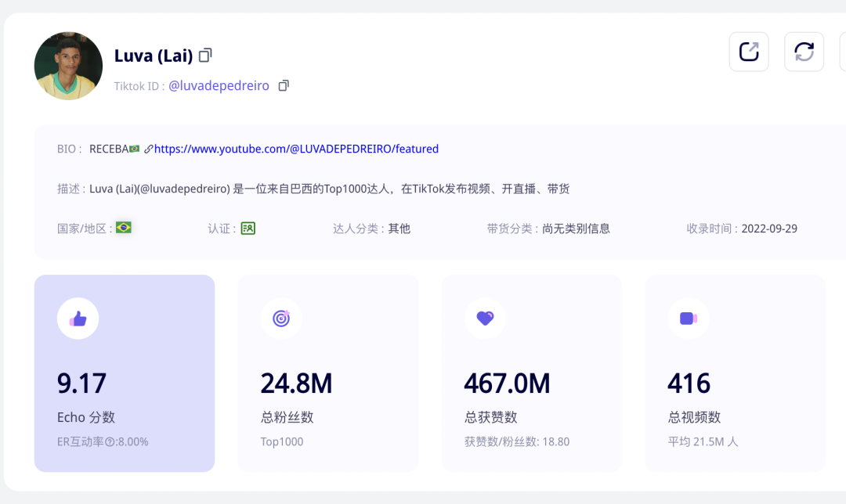846x504 pixels.
Task: Click the heart icon for total likes
Action: click(x=485, y=319)
